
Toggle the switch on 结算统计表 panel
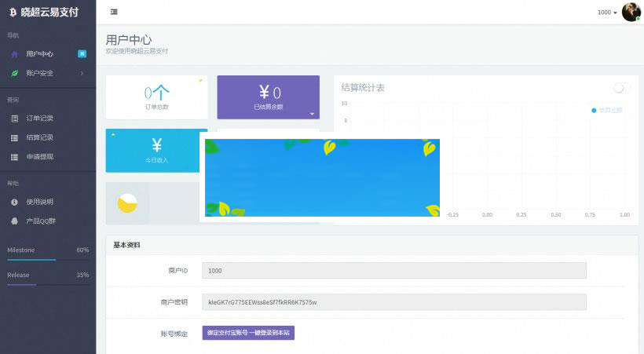622,88
